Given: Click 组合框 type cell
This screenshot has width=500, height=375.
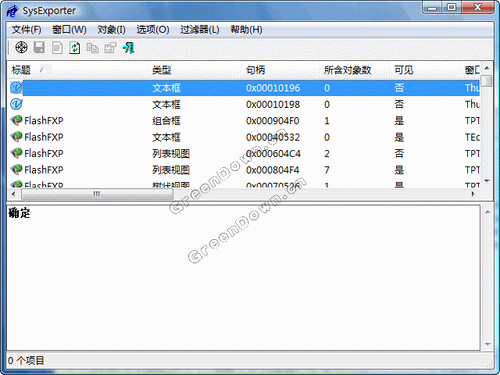Looking at the screenshot, I should pyautogui.click(x=166, y=120).
